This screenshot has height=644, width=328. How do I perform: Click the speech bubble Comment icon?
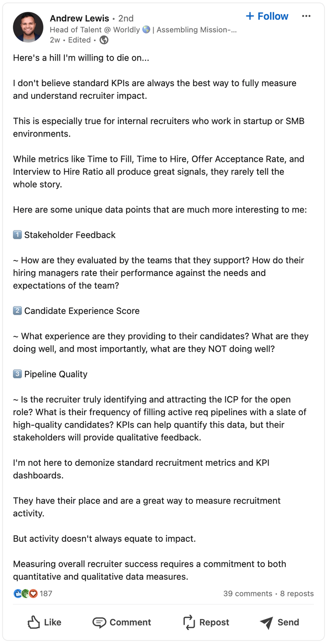click(x=99, y=623)
